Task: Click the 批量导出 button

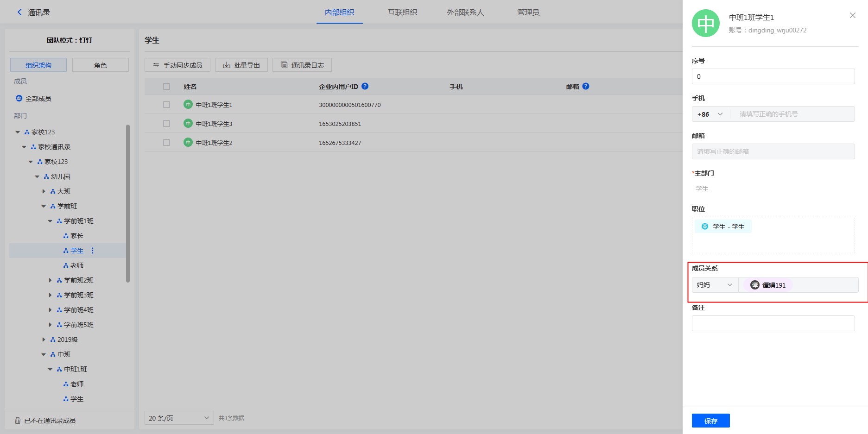Action: 241,65
